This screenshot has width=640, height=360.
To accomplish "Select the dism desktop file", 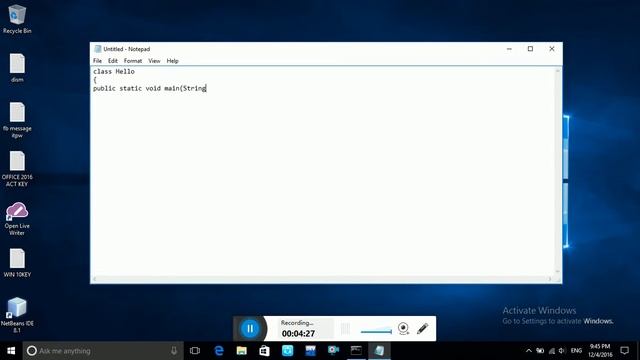I will tap(17, 68).
